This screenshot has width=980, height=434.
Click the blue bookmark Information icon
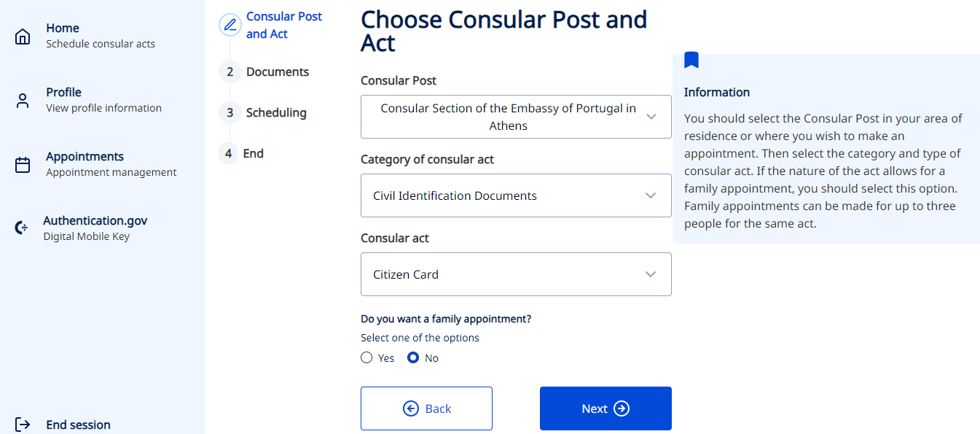point(691,61)
